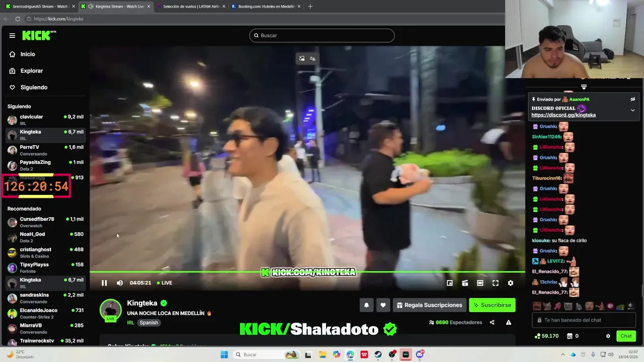Click user SirAlex11246 in chat
Screen dimensions: 644x362
(546, 137)
